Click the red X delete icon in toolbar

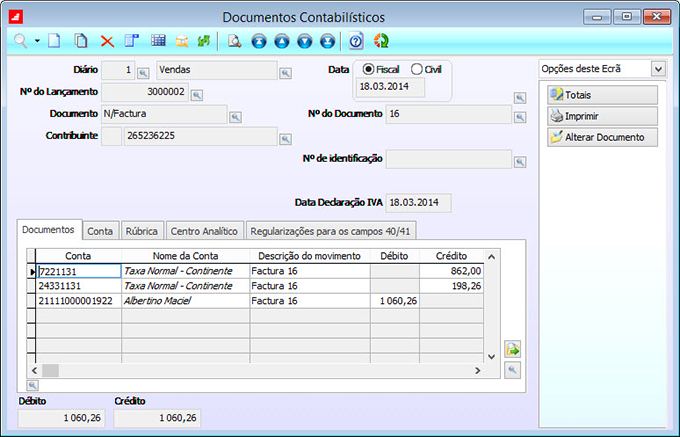(107, 41)
